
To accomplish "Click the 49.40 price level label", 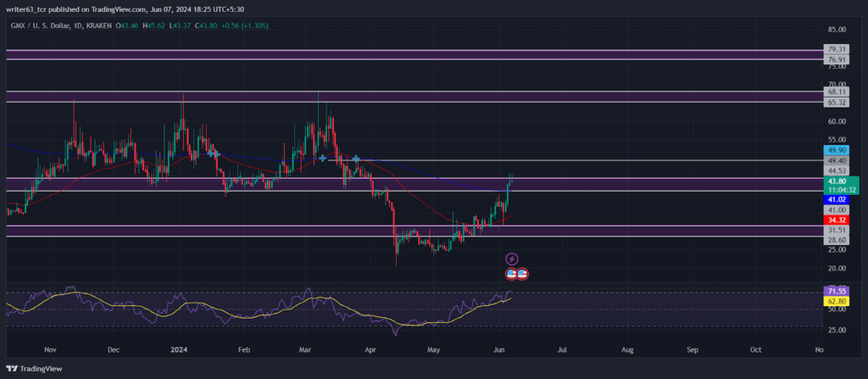I will click(835, 161).
